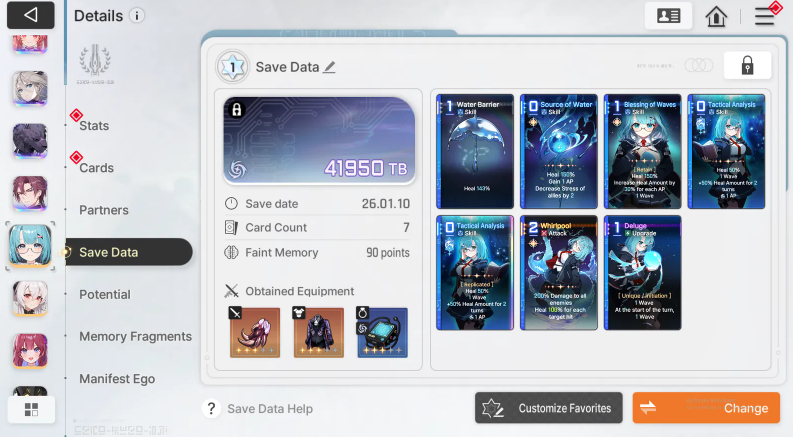The height and width of the screenshot is (437, 793).
Task: Click the back arrow button
Action: tap(30, 15)
